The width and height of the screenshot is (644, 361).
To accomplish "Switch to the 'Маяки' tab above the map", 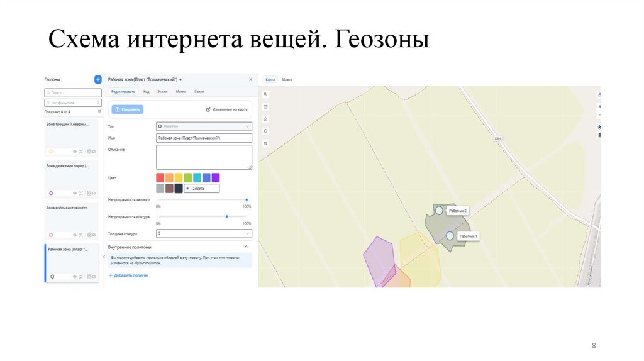I will coord(287,80).
